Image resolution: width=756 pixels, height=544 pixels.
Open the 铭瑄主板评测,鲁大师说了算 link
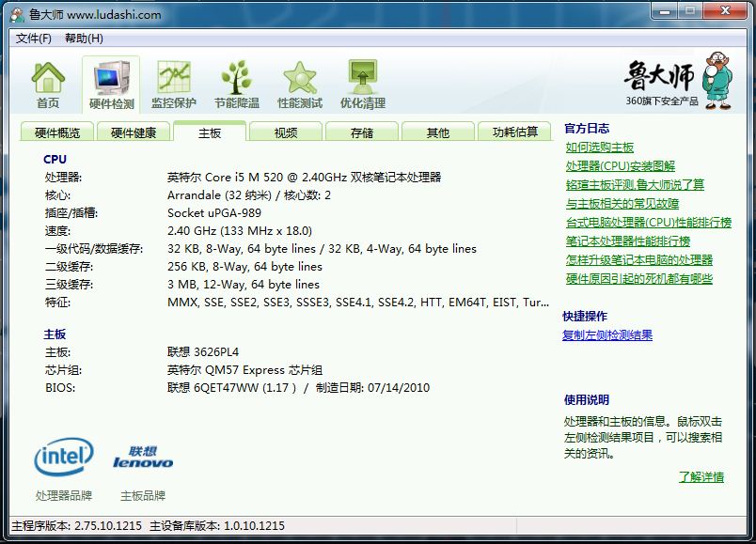(635, 185)
